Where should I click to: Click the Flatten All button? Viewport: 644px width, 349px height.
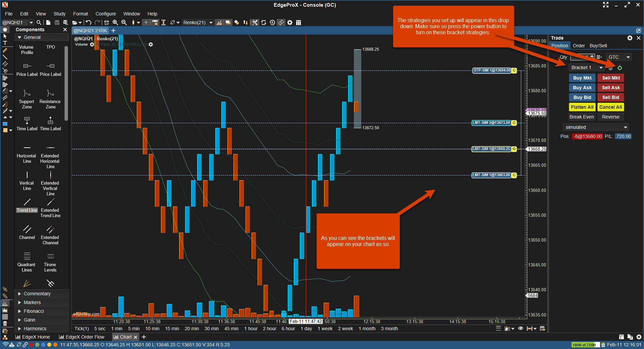point(582,107)
